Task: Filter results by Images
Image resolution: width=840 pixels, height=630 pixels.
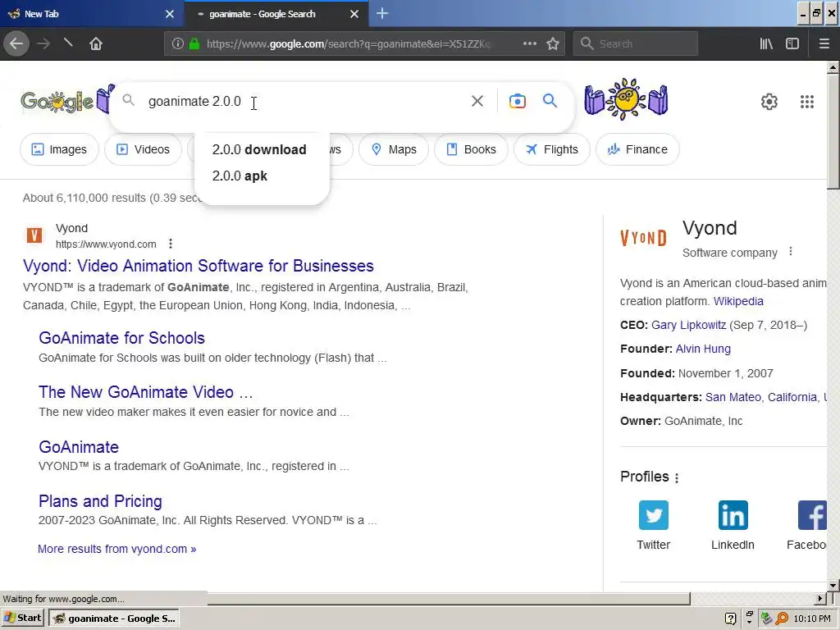Action: (x=59, y=149)
